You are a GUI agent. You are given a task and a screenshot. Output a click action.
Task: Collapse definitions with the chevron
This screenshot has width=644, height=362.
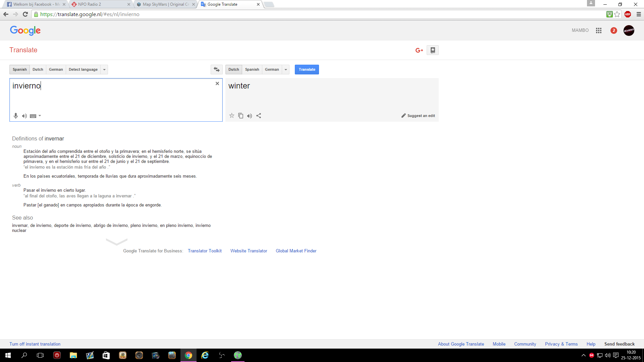coord(117,242)
